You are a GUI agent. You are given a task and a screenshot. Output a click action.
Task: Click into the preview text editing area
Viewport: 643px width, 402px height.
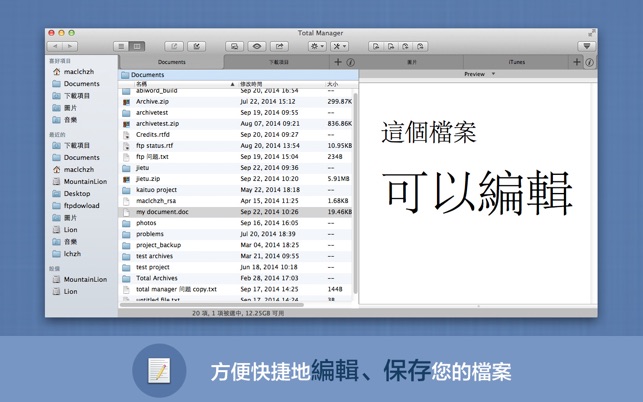click(476, 193)
